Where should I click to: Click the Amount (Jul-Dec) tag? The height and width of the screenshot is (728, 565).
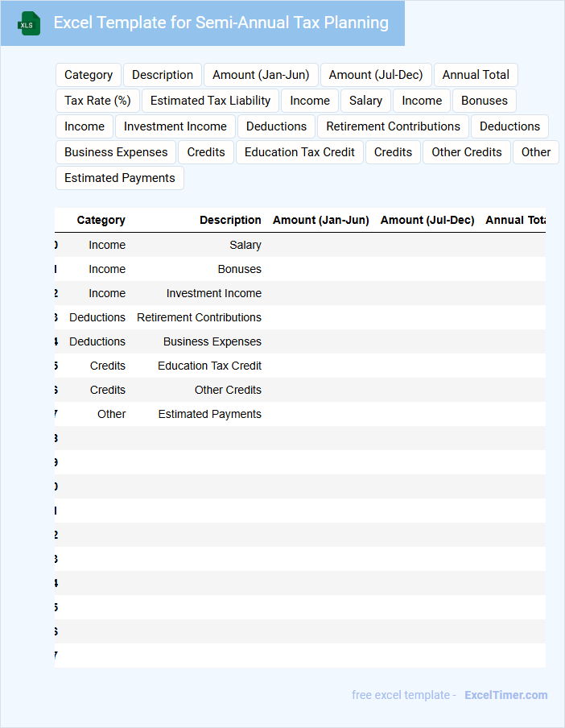(x=376, y=75)
